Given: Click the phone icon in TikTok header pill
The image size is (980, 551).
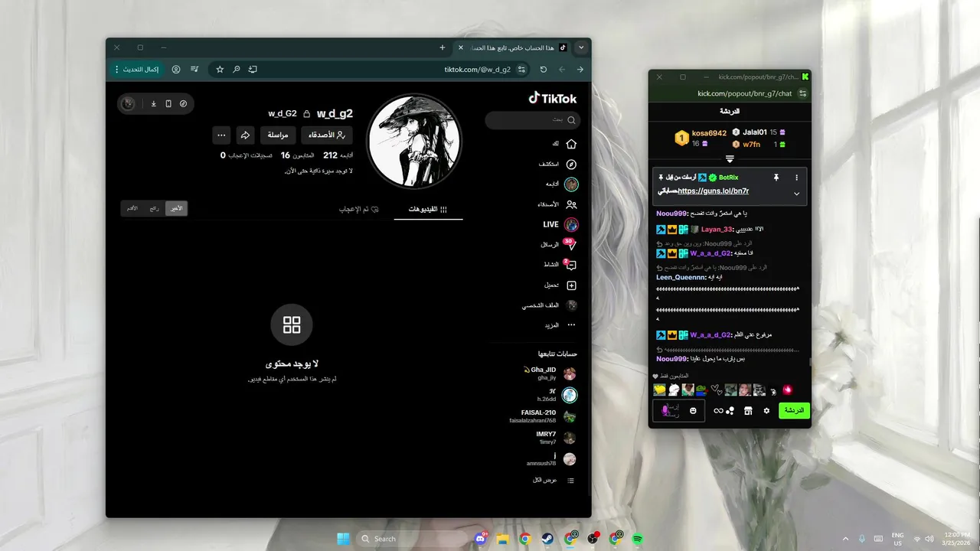Looking at the screenshot, I should pyautogui.click(x=168, y=103).
